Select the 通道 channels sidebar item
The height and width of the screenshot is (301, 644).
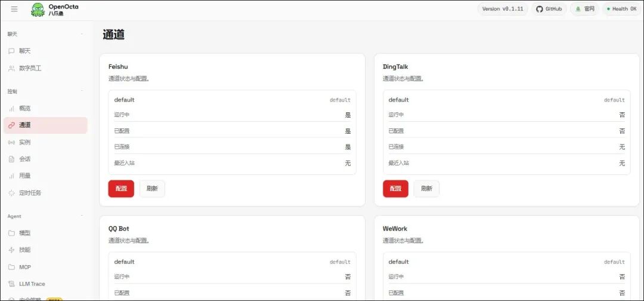45,125
